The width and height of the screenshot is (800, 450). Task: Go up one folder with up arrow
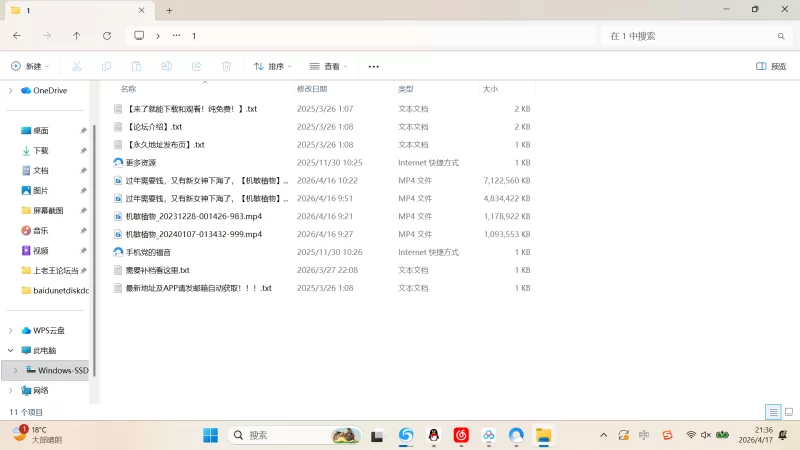pyautogui.click(x=77, y=36)
